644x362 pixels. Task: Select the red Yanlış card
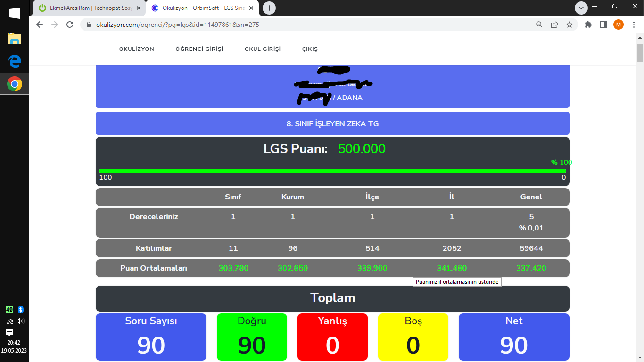332,337
